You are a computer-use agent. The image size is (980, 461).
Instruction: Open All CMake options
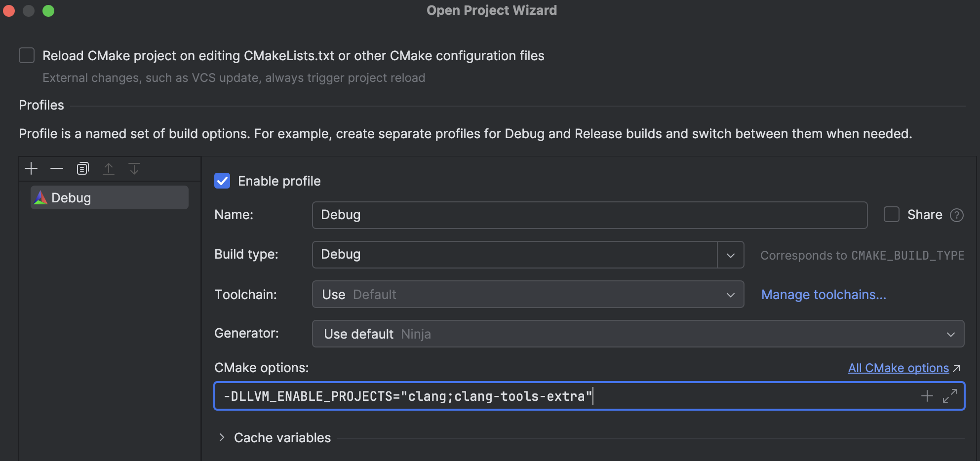[898, 368]
